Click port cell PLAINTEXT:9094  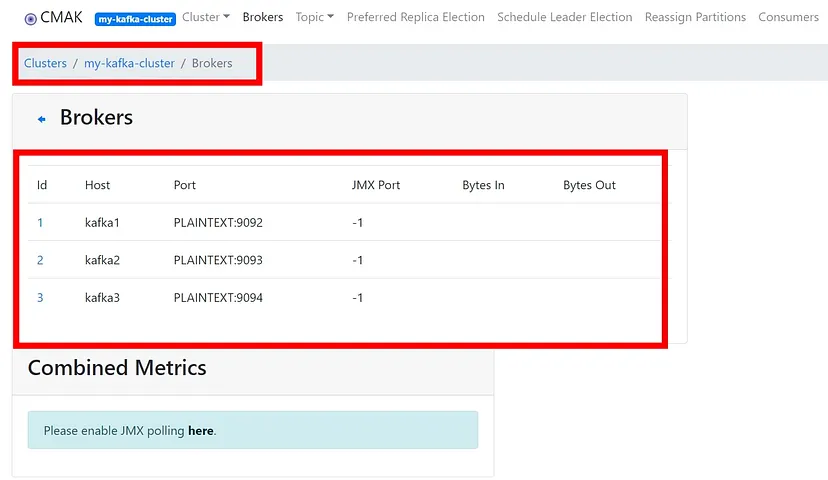coord(218,298)
